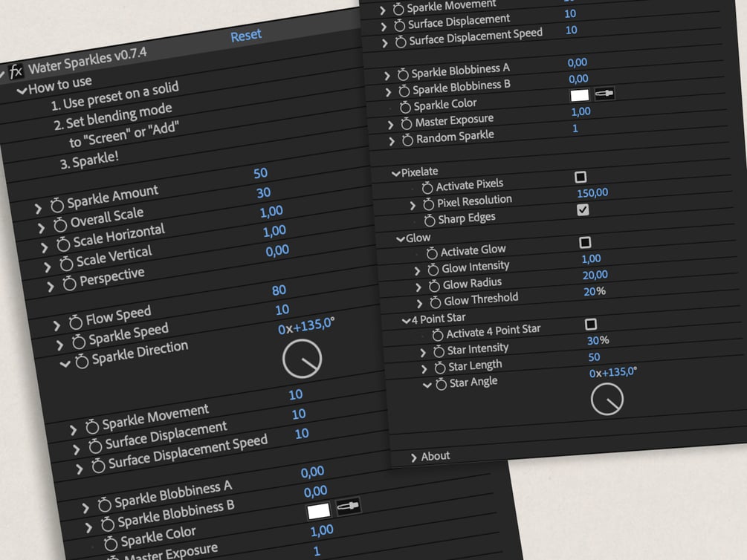Edit Sparkle Amount value 50
Image resolution: width=747 pixels, height=560 pixels.
(x=261, y=173)
